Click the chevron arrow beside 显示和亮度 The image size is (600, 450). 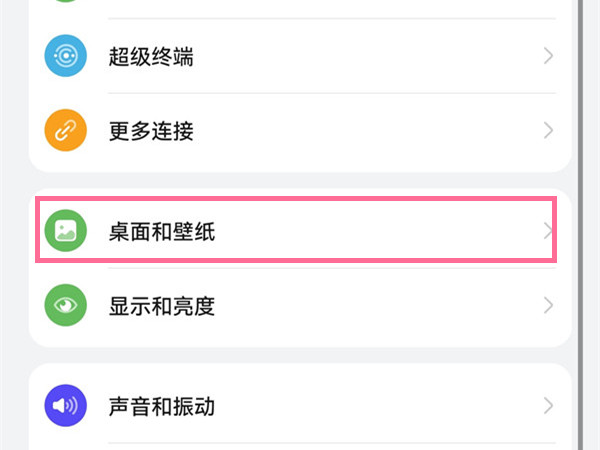[548, 305]
